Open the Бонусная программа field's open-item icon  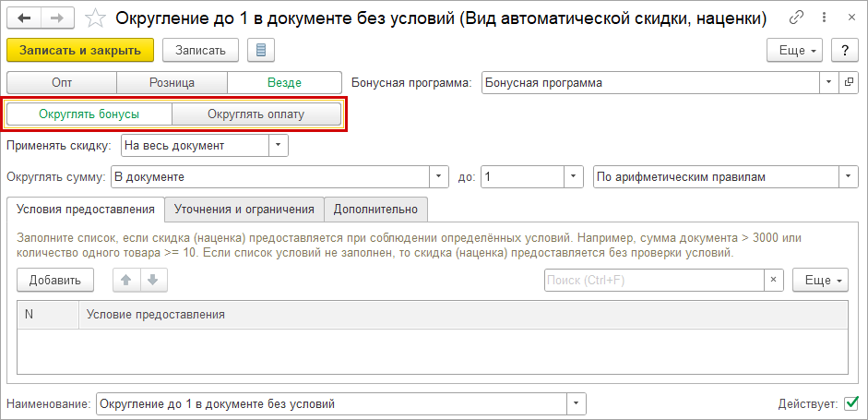tap(849, 82)
